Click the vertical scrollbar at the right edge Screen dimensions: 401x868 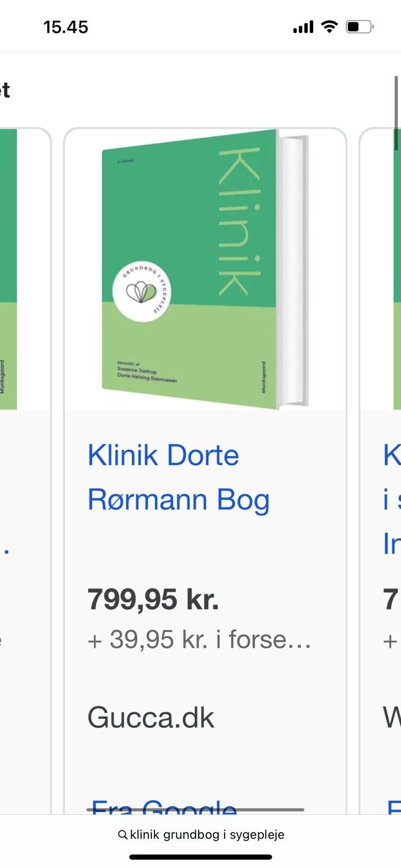396,113
